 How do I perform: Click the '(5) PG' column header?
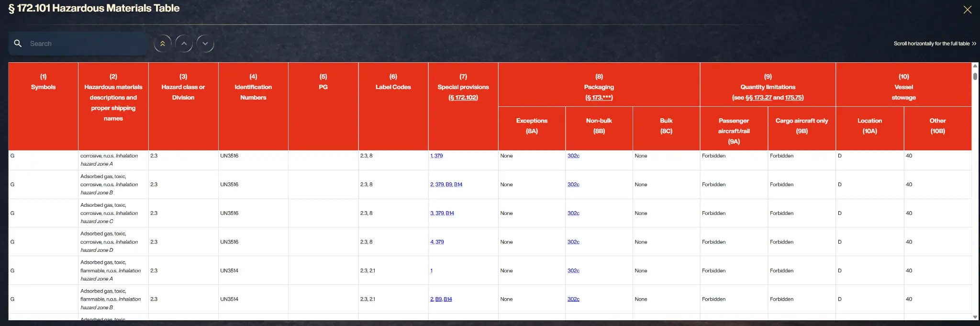323,106
